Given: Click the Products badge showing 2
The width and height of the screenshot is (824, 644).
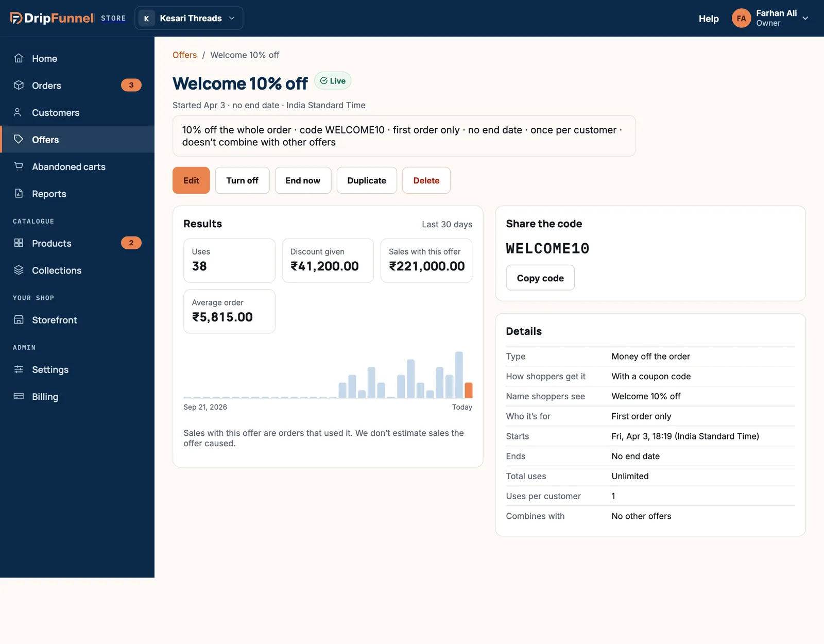Looking at the screenshot, I should point(131,243).
